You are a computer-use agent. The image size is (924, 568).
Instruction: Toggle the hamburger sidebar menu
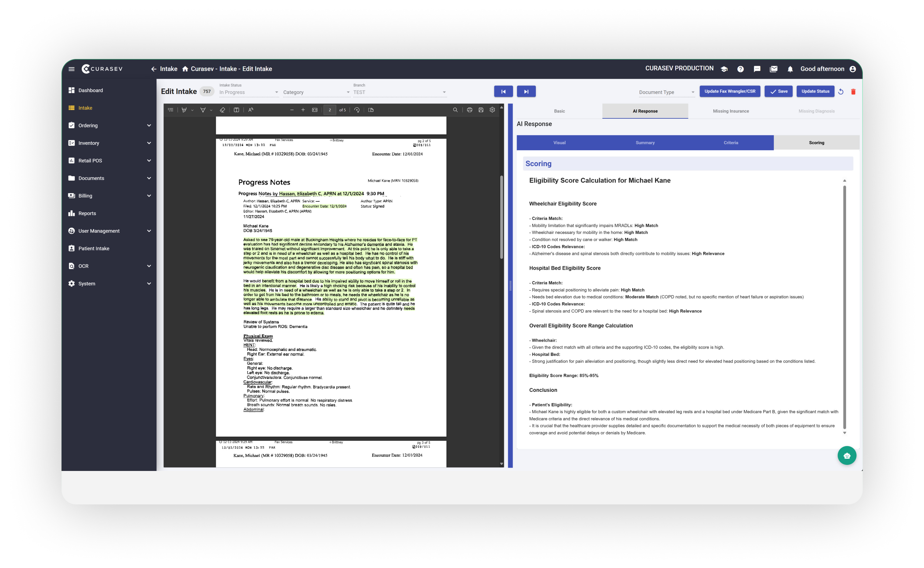[72, 69]
